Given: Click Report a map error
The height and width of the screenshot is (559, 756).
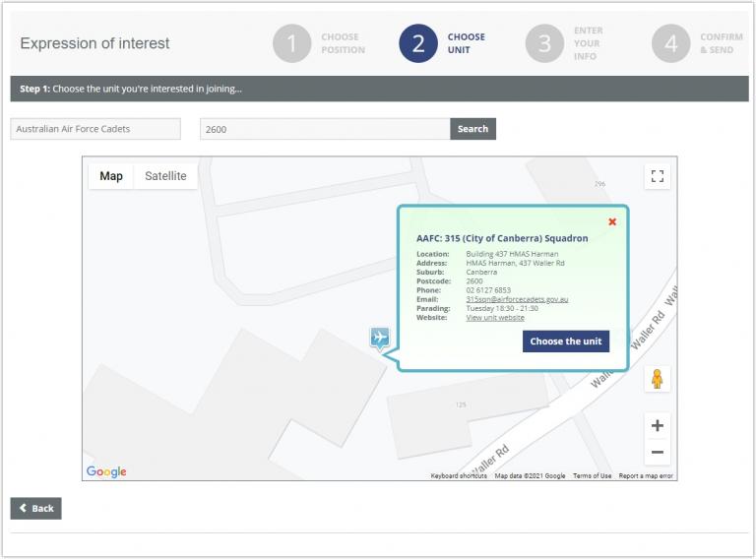Looking at the screenshot, I should click(x=646, y=476).
